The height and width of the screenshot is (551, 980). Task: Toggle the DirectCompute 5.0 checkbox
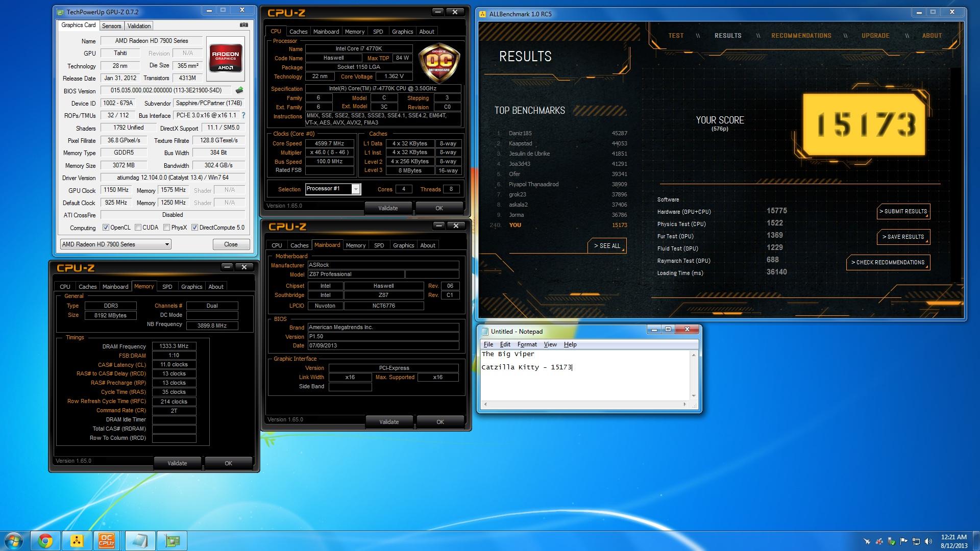click(x=194, y=228)
